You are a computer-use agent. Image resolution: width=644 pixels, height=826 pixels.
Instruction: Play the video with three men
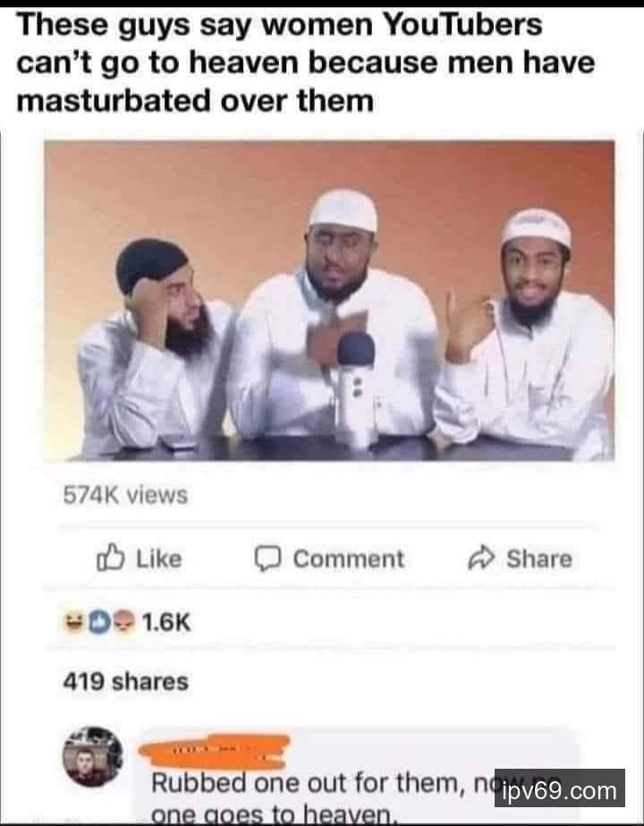tap(329, 301)
